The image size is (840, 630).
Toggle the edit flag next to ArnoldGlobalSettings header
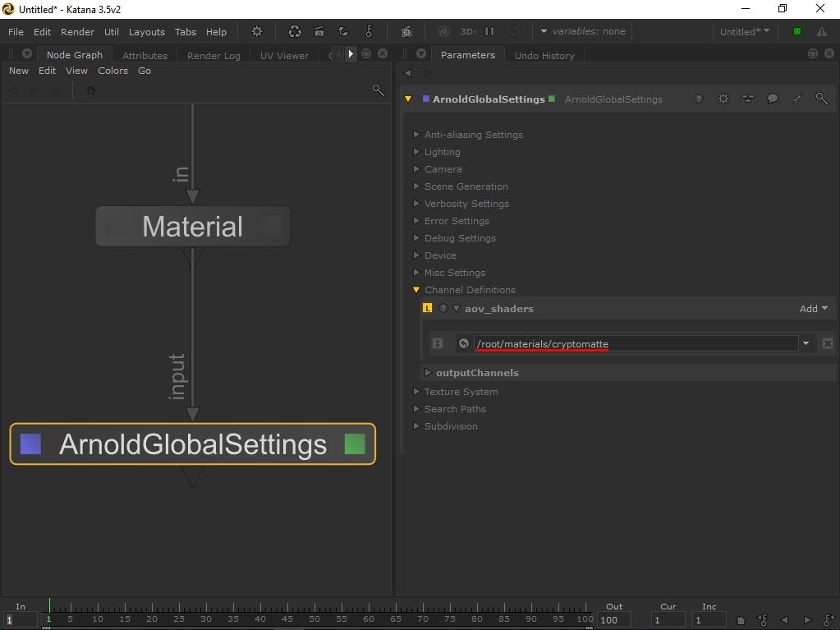tap(426, 99)
